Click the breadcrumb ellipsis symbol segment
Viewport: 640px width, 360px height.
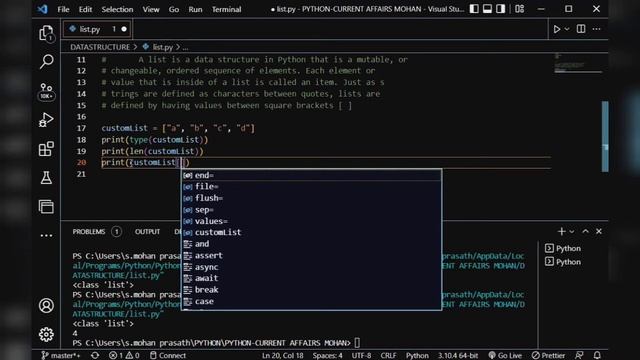pos(185,47)
